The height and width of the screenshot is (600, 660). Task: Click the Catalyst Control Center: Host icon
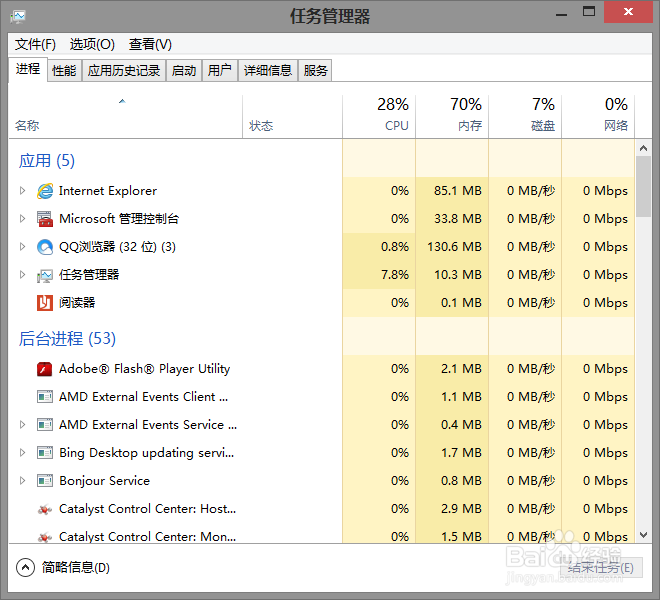coord(45,509)
